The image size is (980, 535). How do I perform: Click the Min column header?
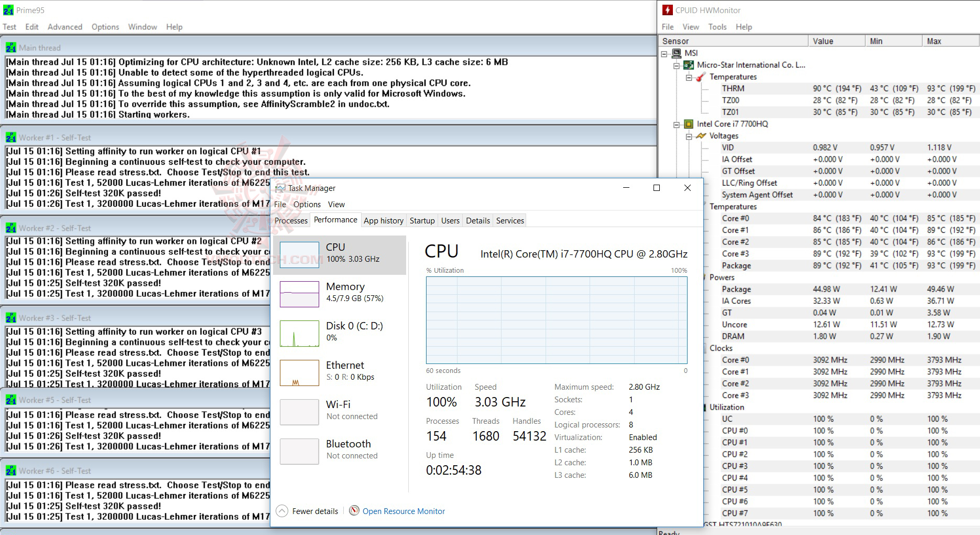(894, 41)
